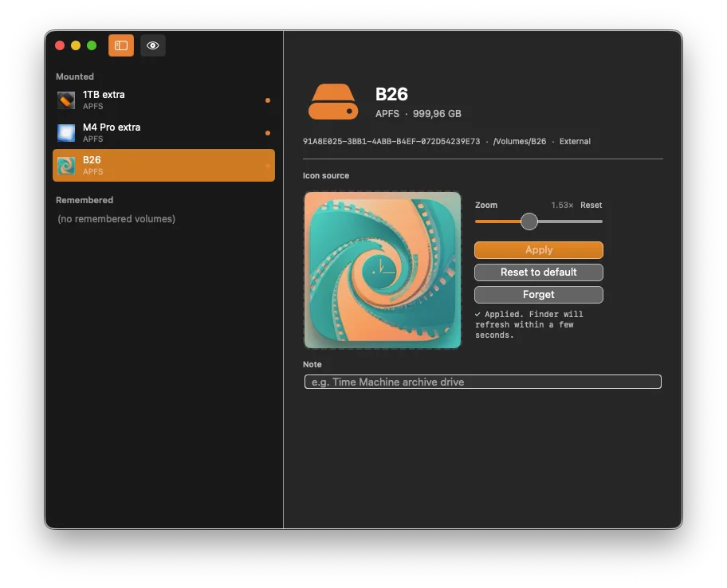Viewport: 727px width, 588px height.
Task: Select the M4 Pro extra volume icon
Action: (66, 132)
